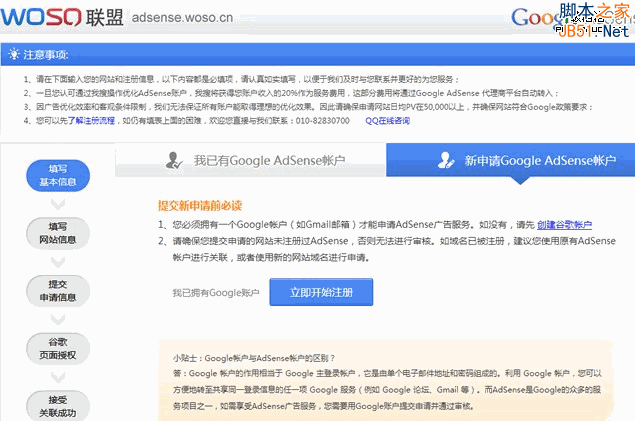
Task: Select the 谷歌页面授权 step
Action: [x=57, y=348]
